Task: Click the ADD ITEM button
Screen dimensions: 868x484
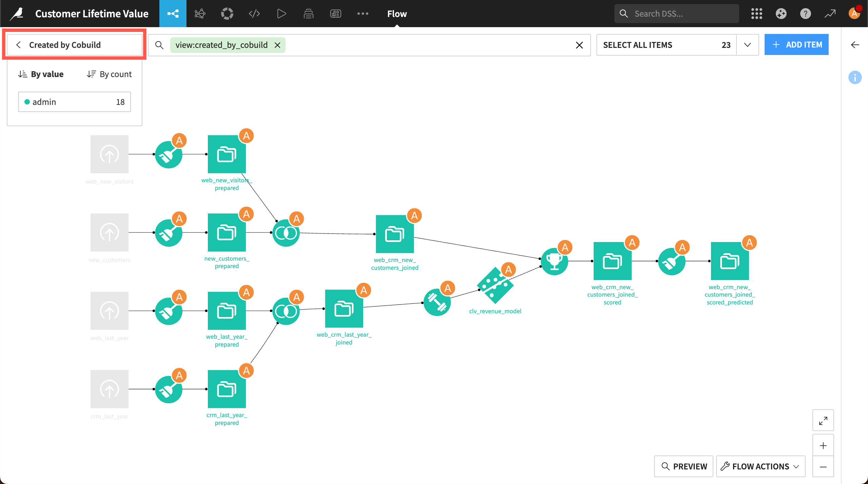Action: [796, 44]
